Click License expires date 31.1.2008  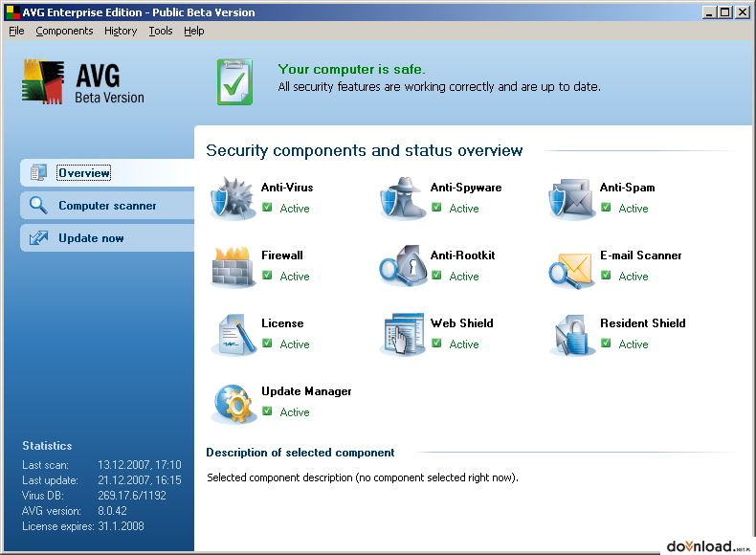(121, 526)
